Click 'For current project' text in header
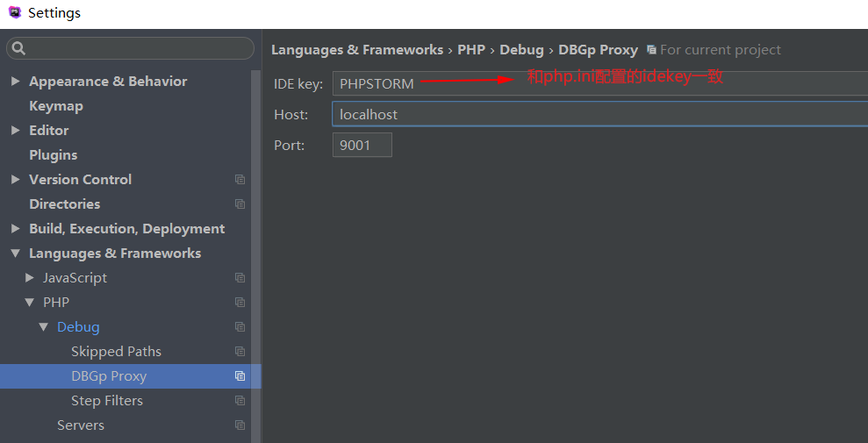The image size is (868, 443). pyautogui.click(x=721, y=50)
